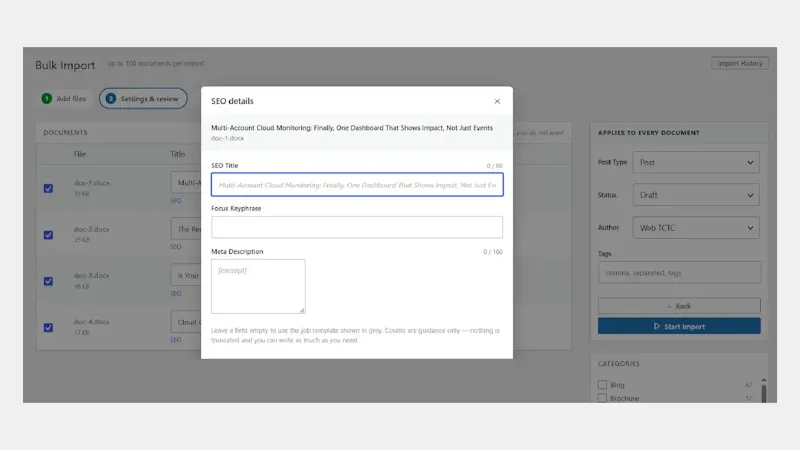Toggle the doc-3.docx checkbox
The width and height of the screenshot is (800, 450).
click(48, 281)
